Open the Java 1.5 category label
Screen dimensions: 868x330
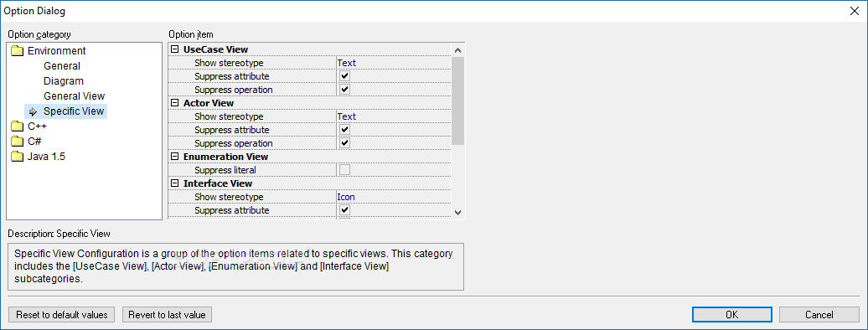(46, 157)
